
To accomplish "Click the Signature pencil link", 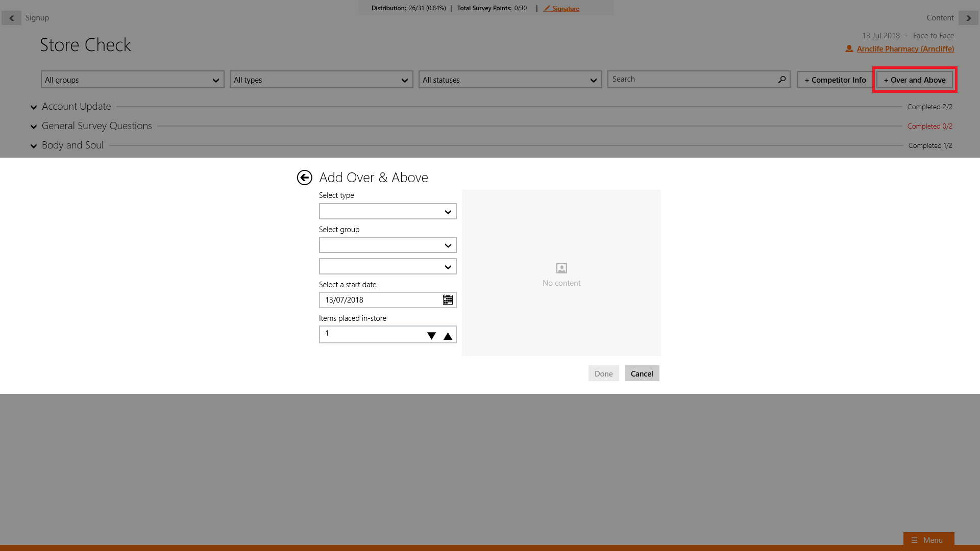I will point(561,9).
